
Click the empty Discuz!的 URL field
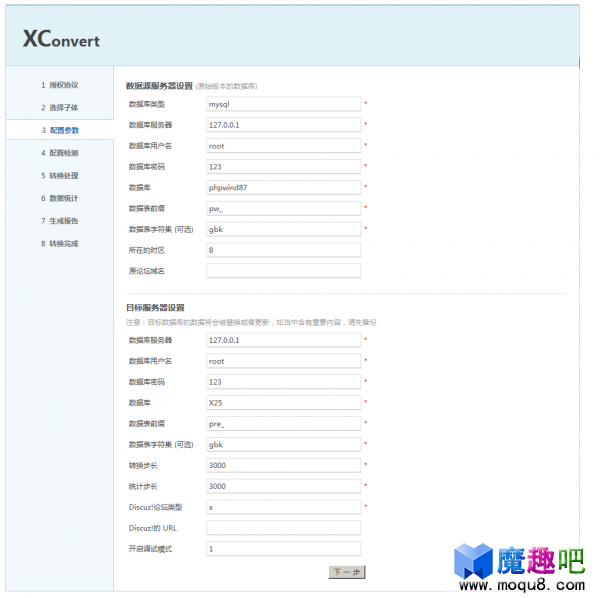pyautogui.click(x=284, y=528)
